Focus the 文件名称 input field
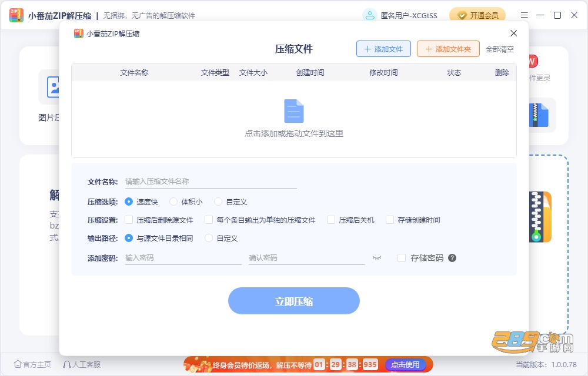The image size is (588, 376). pos(211,182)
